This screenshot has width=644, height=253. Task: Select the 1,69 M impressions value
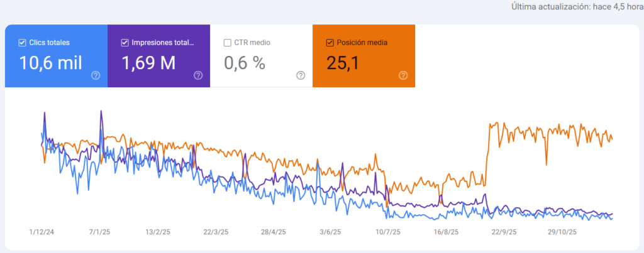tap(148, 63)
